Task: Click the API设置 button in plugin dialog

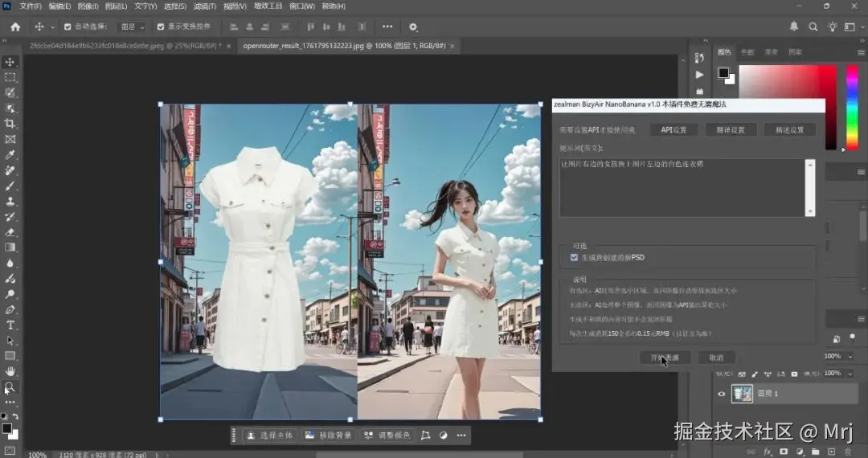Action: pyautogui.click(x=674, y=129)
